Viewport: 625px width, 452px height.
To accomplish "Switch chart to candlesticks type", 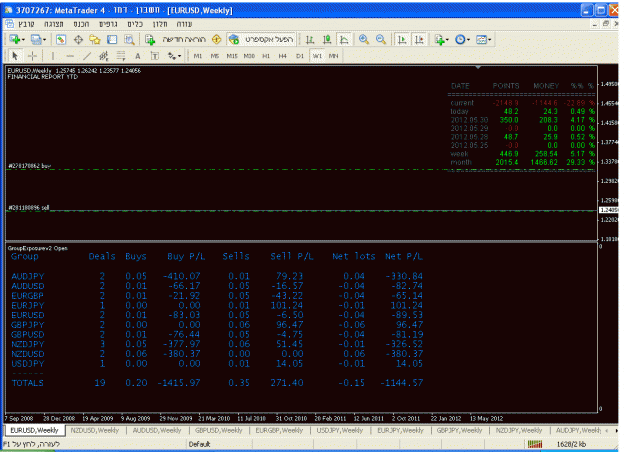I will 327,39.
